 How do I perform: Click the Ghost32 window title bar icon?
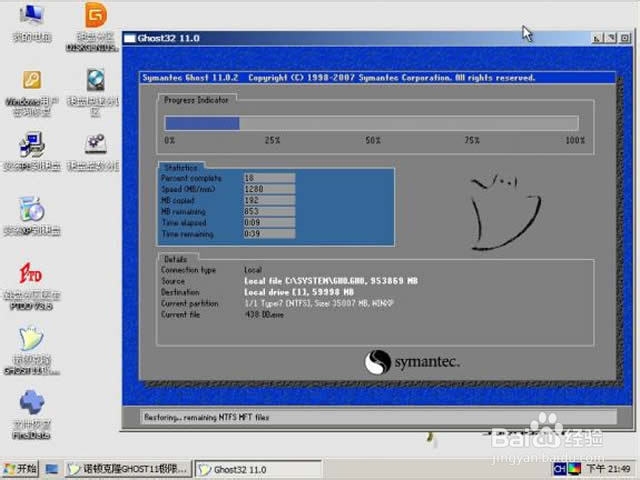click(130, 38)
